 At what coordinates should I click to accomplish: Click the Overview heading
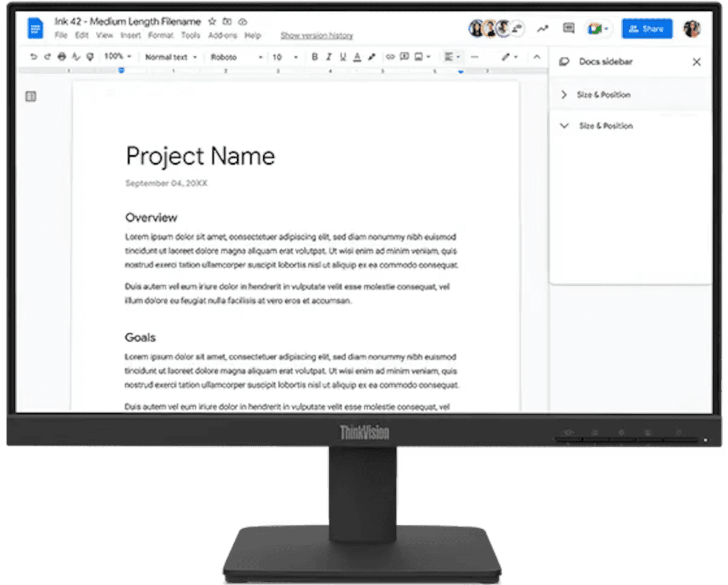tap(151, 217)
